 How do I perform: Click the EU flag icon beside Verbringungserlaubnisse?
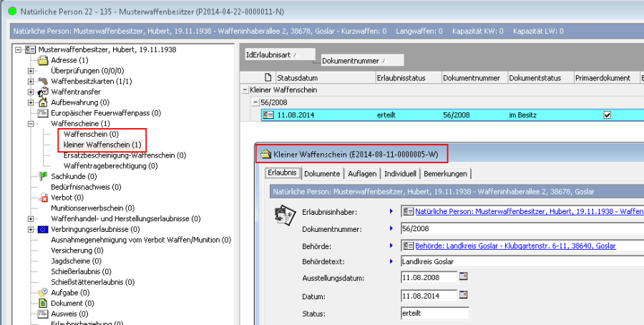[42, 229]
